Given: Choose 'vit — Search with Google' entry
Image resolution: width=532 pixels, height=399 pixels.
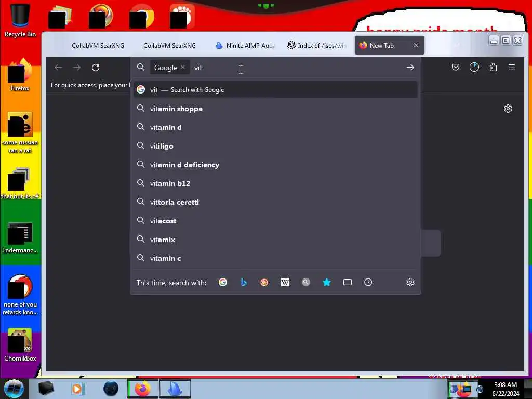Looking at the screenshot, I should (275, 89).
